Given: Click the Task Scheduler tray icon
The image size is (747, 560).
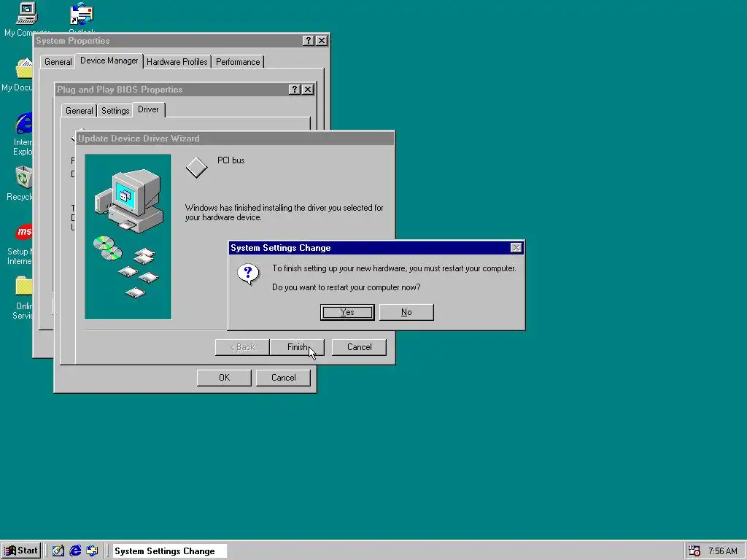Looking at the screenshot, I should (694, 551).
